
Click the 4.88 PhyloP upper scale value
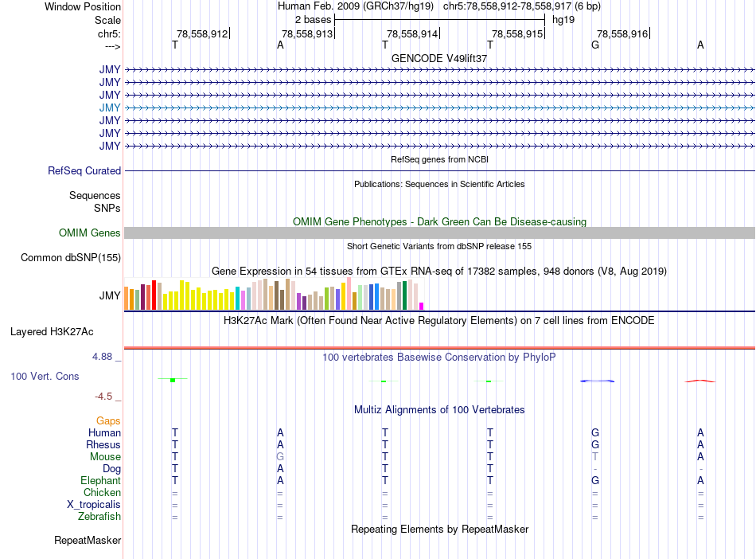102,357
